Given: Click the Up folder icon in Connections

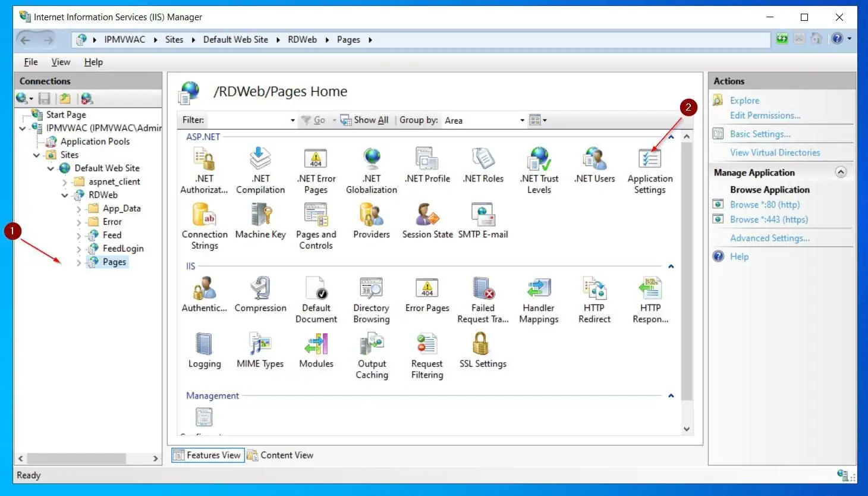Looking at the screenshot, I should 65,99.
